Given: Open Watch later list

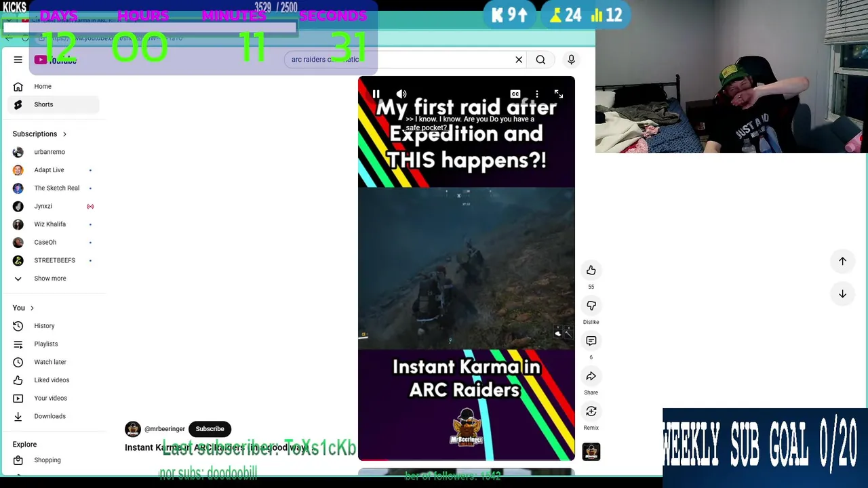Looking at the screenshot, I should pyautogui.click(x=53, y=362).
